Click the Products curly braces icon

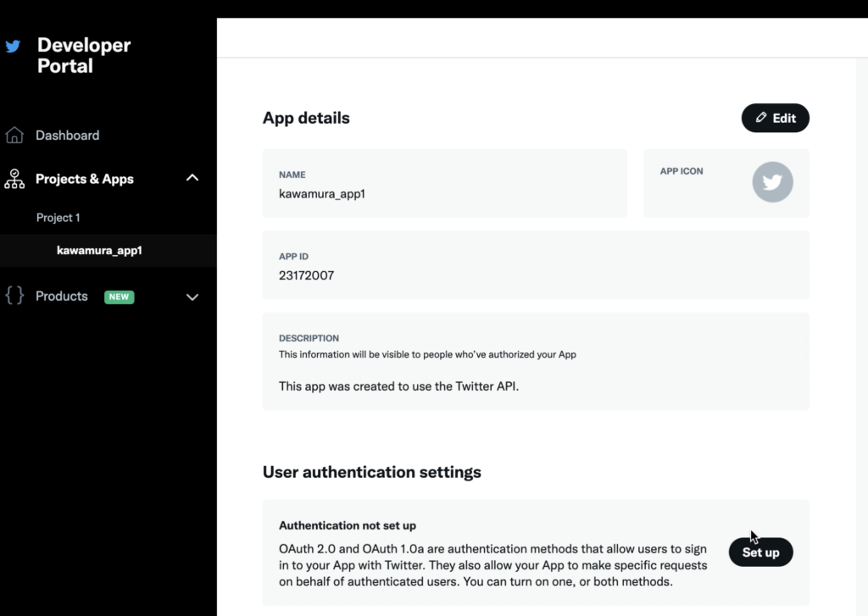[14, 296]
